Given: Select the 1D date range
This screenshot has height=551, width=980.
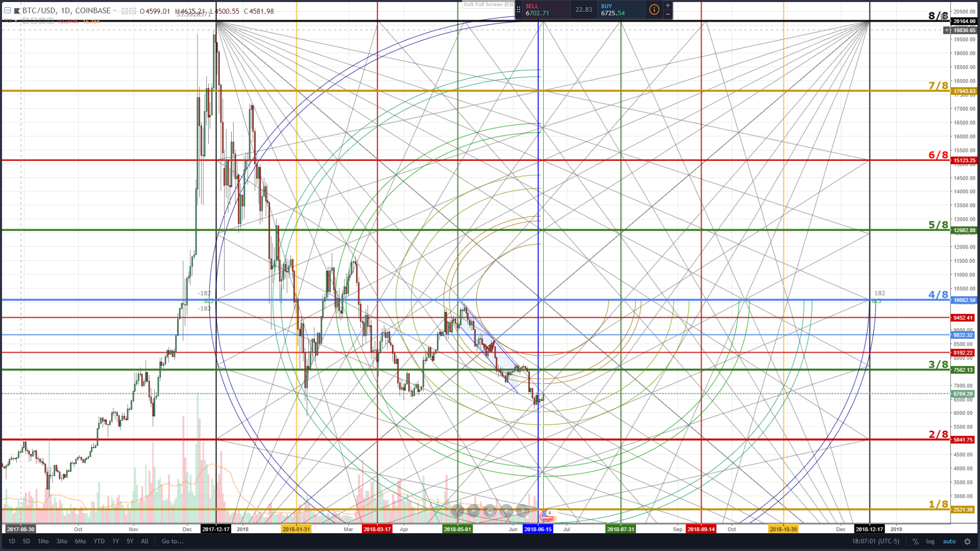Looking at the screenshot, I should click(x=11, y=541).
